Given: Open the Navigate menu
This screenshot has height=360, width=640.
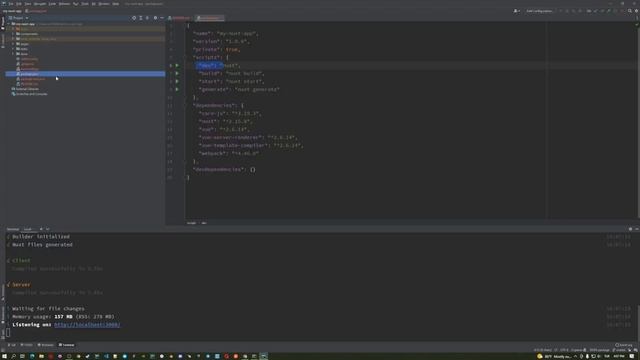Looking at the screenshot, I should [40, 4].
